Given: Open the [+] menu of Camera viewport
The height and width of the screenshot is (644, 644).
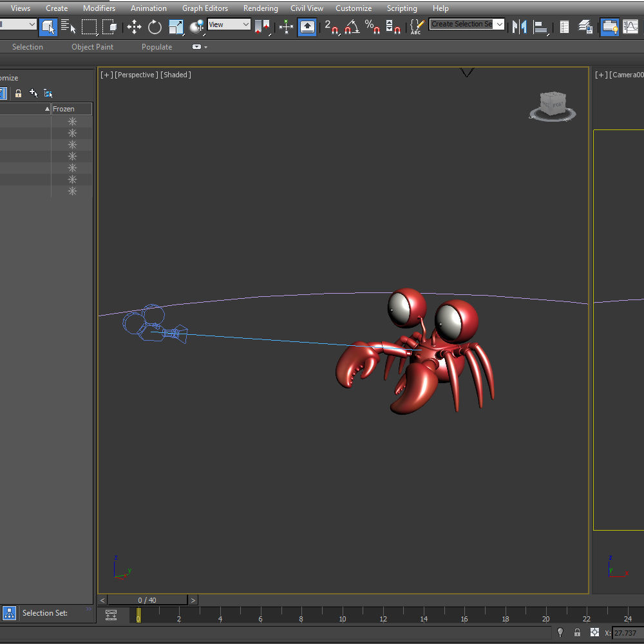Looking at the screenshot, I should (x=601, y=75).
